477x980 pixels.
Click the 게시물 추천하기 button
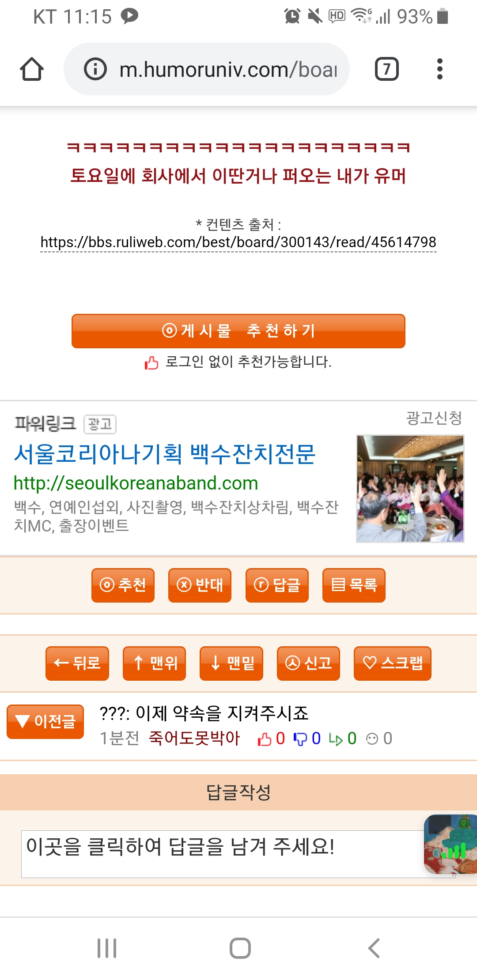click(238, 331)
